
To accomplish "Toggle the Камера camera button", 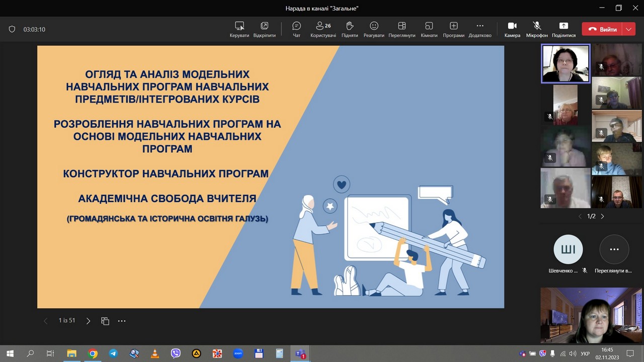I will click(x=512, y=29).
